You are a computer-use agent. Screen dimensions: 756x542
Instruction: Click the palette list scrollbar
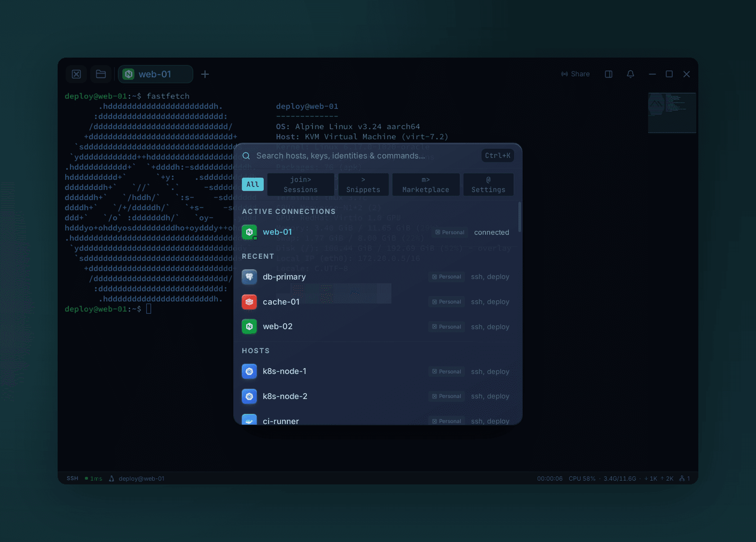[x=520, y=217]
